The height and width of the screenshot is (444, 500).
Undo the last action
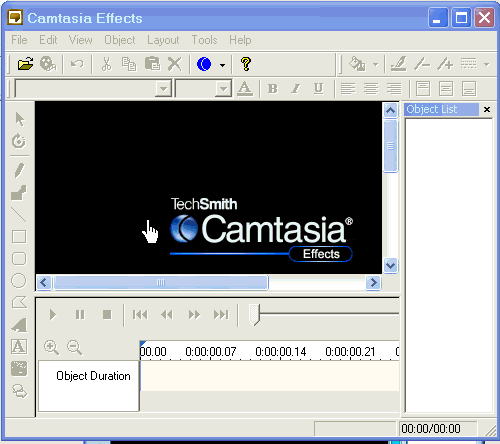[x=77, y=63]
